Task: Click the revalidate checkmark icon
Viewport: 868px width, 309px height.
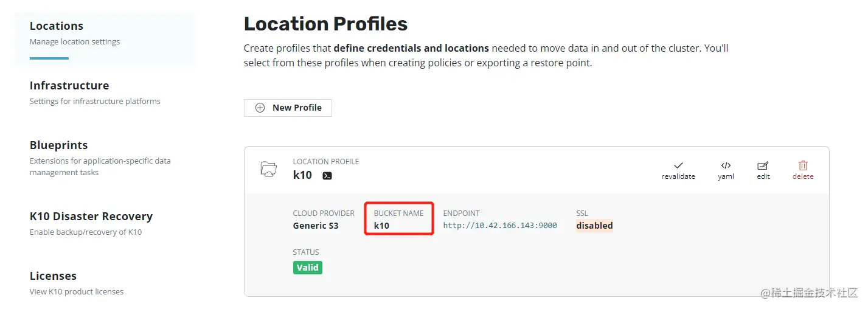Action: [678, 165]
